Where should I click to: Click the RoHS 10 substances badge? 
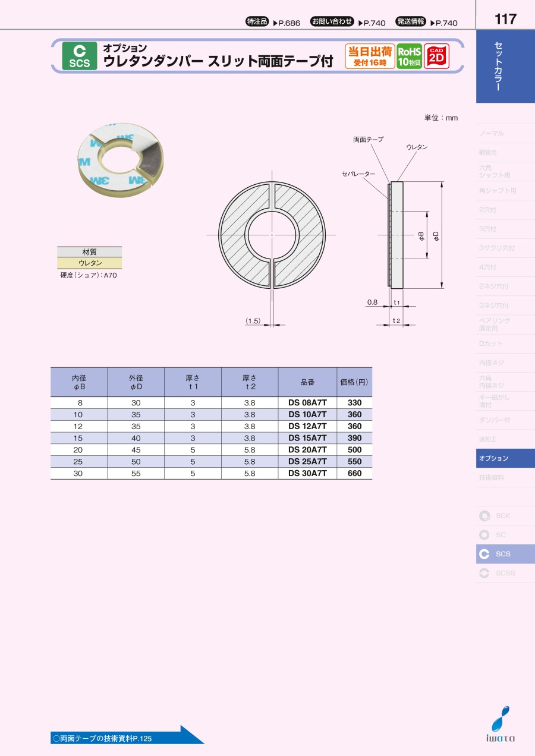(409, 56)
